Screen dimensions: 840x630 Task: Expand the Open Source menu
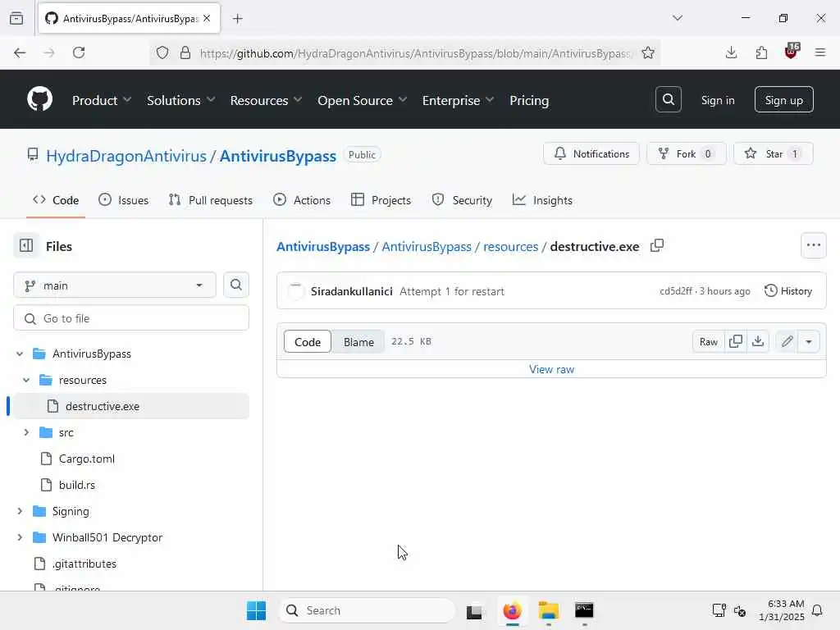362,100
